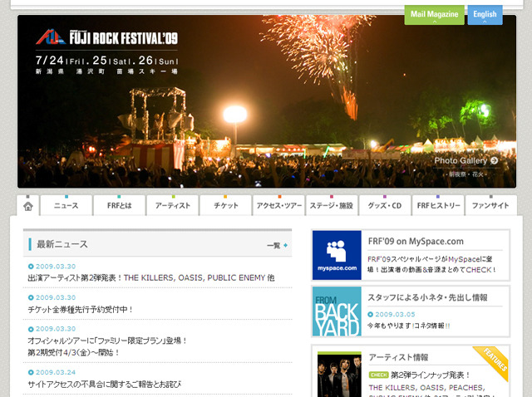This screenshot has width=532, height=397.
Task: Click the yellow FEATURES ribbon
Action: 493,362
